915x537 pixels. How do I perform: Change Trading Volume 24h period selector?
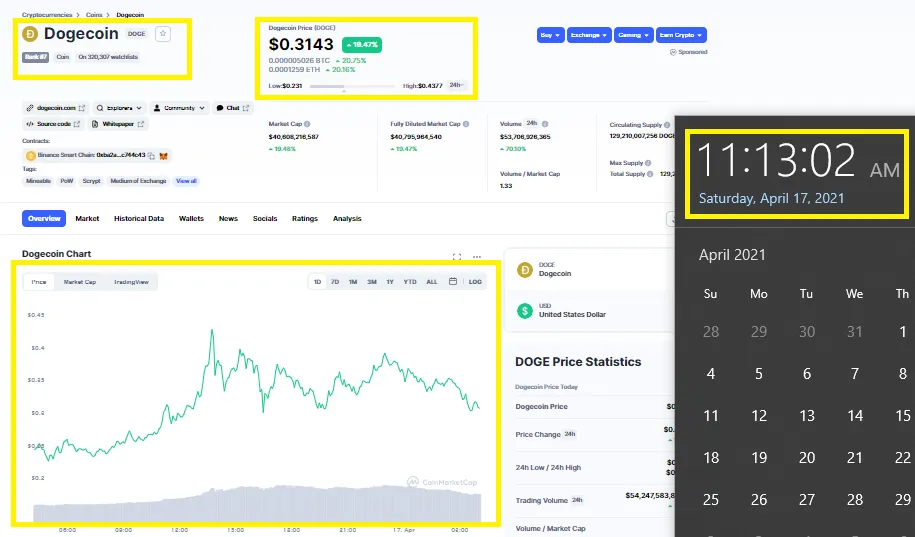coord(577,500)
